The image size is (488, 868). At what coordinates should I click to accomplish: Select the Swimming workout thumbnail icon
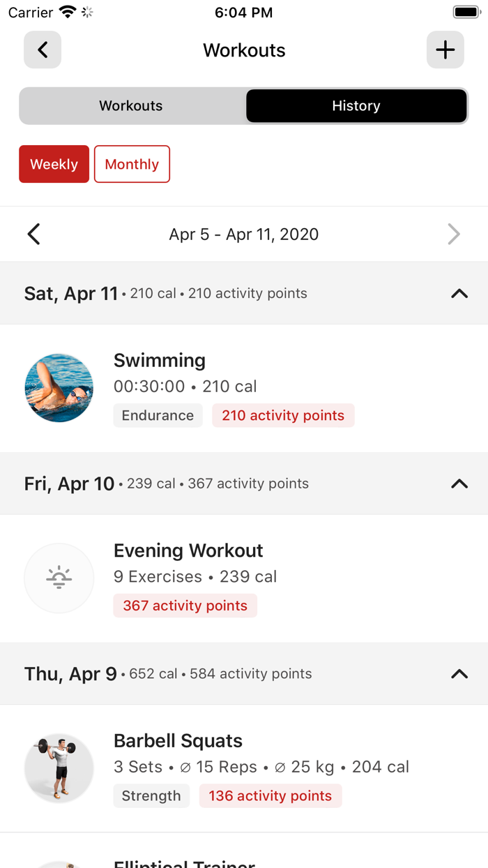(59, 387)
